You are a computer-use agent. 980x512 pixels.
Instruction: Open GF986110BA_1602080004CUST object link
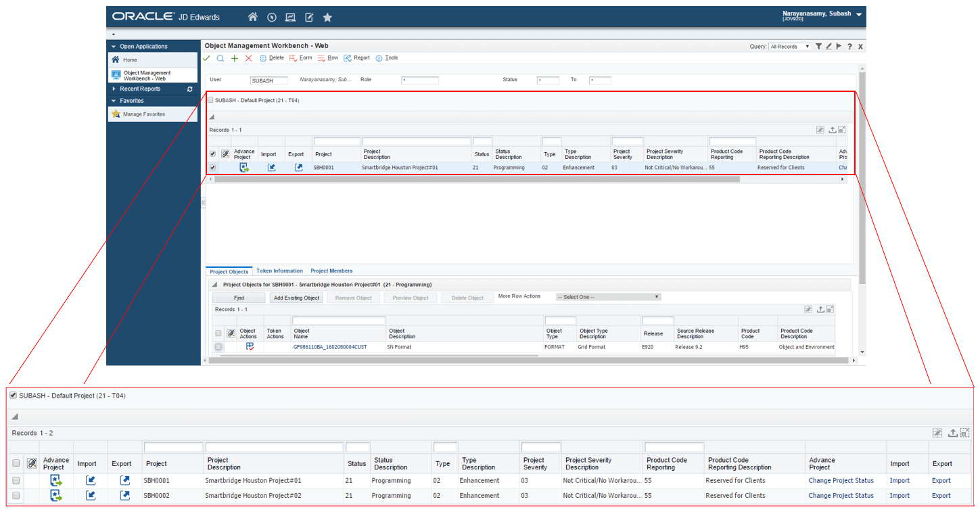(x=330, y=347)
